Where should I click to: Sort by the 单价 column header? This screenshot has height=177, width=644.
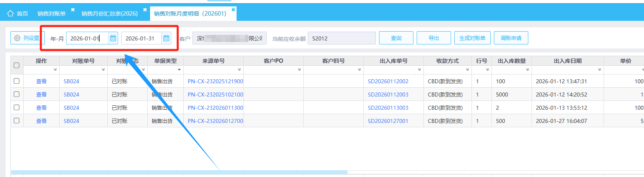point(626,61)
